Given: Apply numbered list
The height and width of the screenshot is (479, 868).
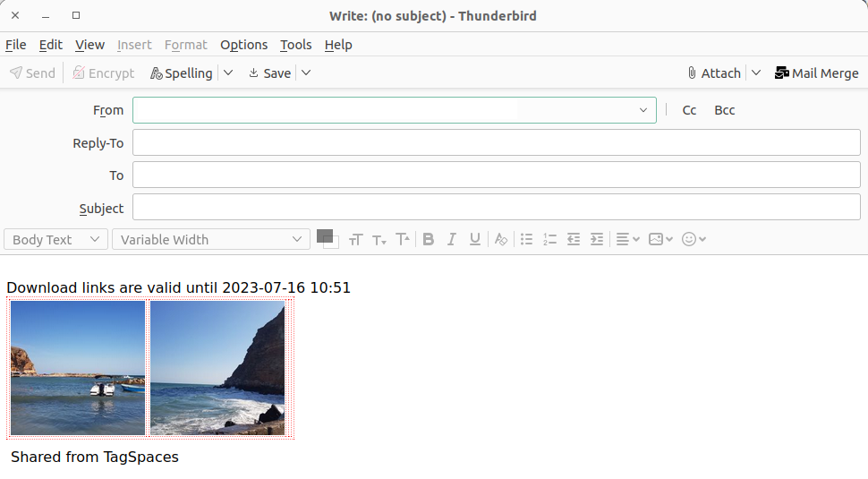Looking at the screenshot, I should [549, 239].
